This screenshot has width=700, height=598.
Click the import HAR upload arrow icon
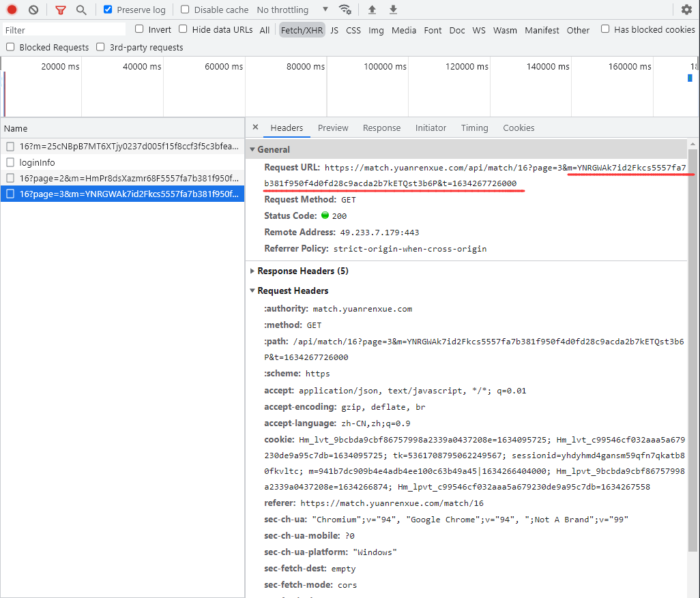coord(372,10)
